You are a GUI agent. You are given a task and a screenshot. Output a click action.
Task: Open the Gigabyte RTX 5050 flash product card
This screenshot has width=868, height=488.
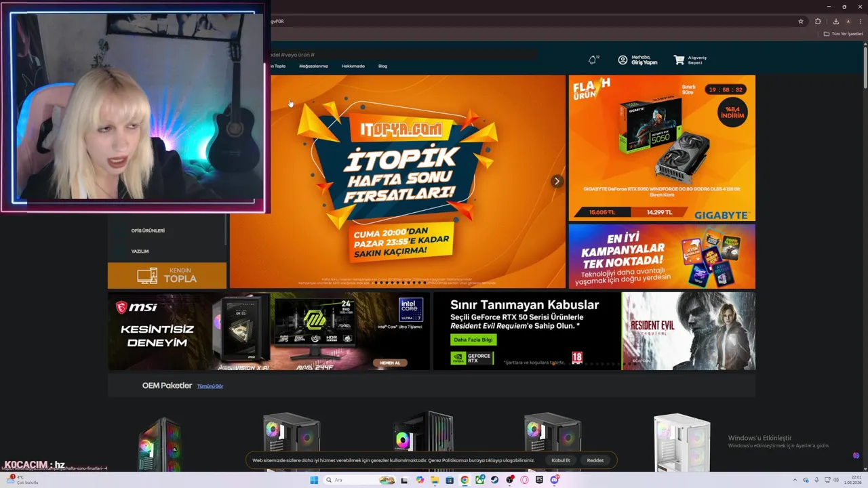tap(662, 148)
